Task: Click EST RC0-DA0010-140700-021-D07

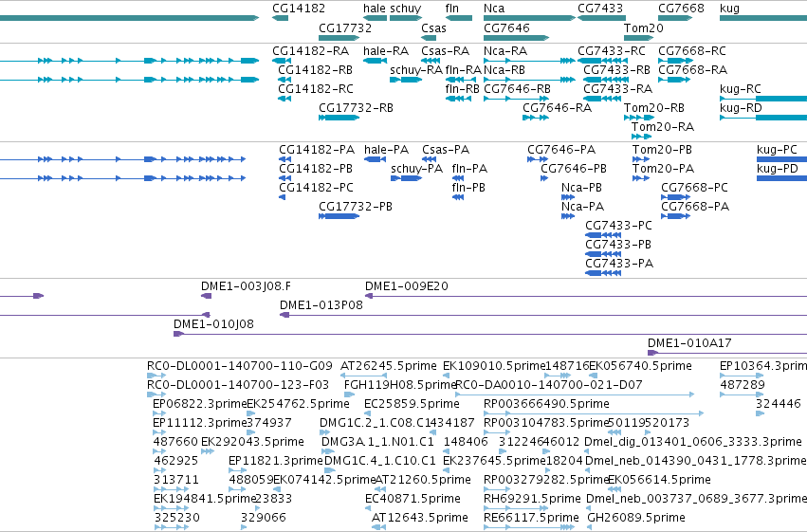Action: coord(549,385)
